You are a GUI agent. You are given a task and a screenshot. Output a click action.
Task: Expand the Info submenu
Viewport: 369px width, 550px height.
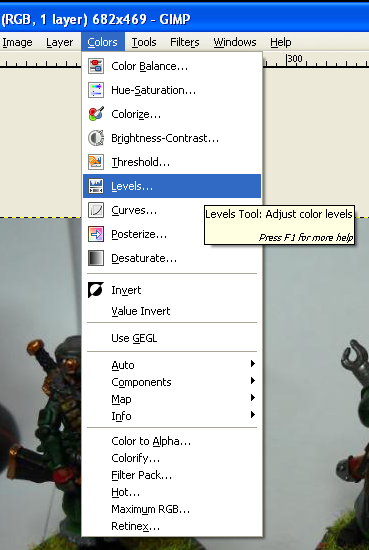tap(172, 416)
